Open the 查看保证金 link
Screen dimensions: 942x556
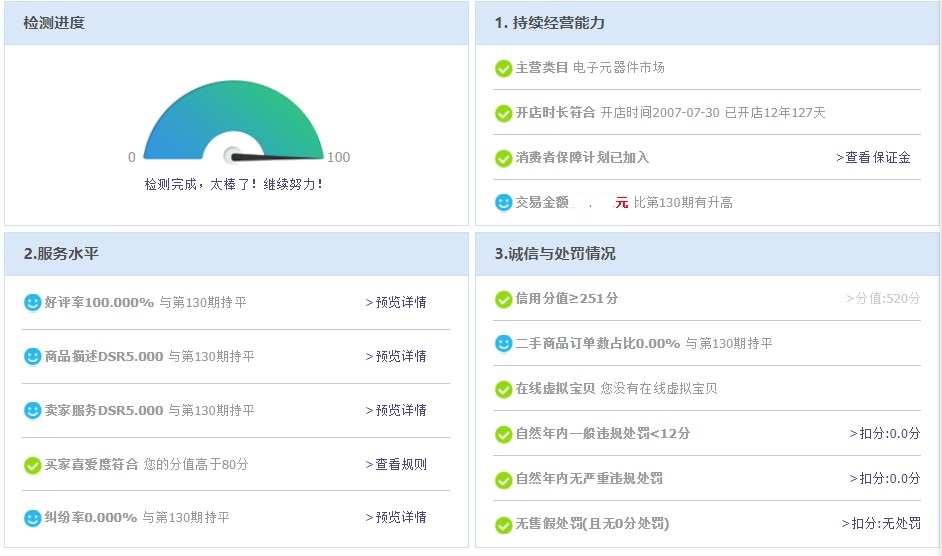pyautogui.click(x=873, y=157)
